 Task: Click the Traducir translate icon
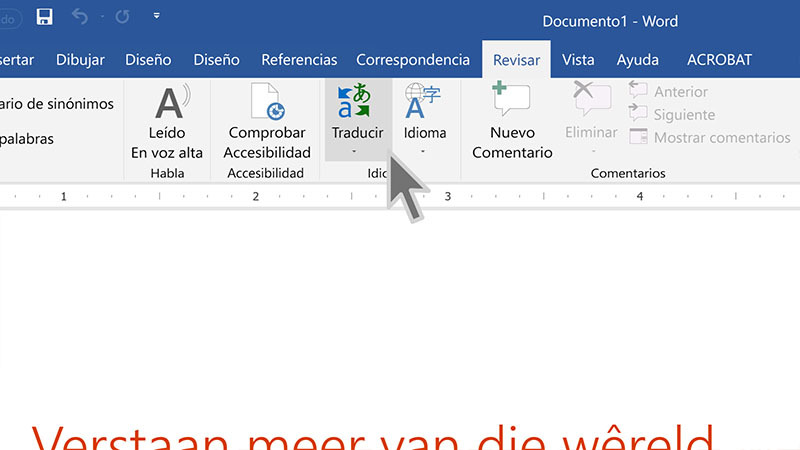coord(357,102)
